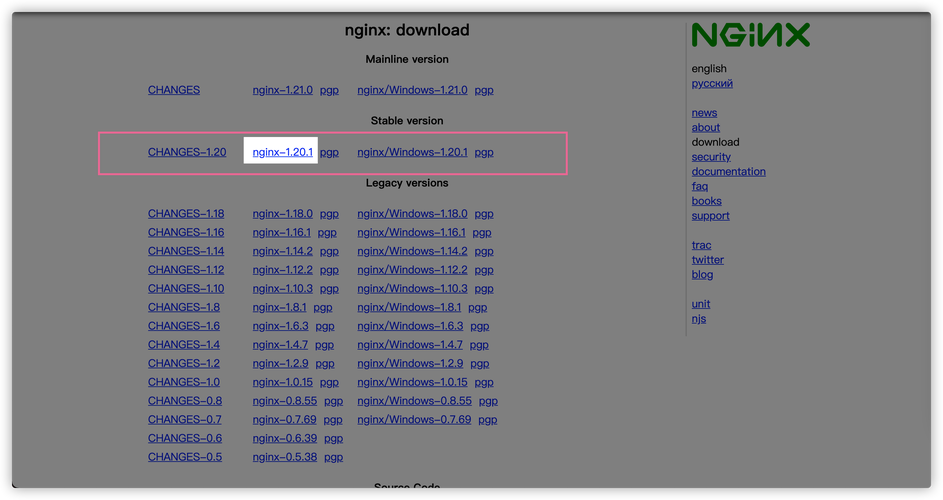Open CHANGES-1.4 link
943x500 pixels.
click(x=183, y=344)
